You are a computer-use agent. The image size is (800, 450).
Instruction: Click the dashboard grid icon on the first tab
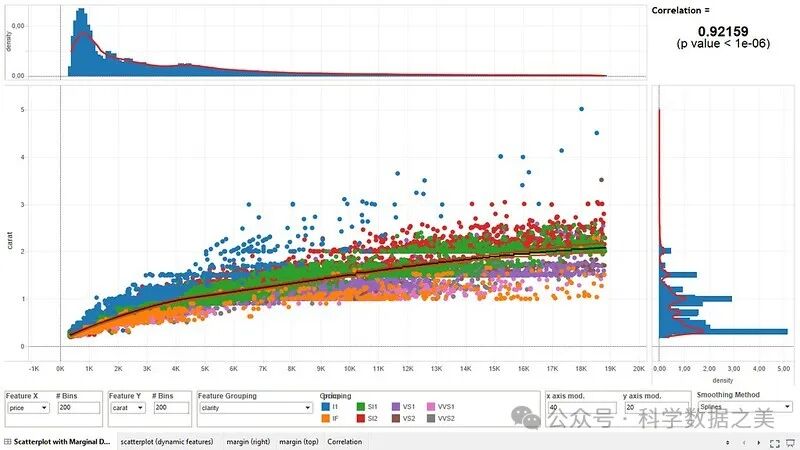pyautogui.click(x=8, y=442)
